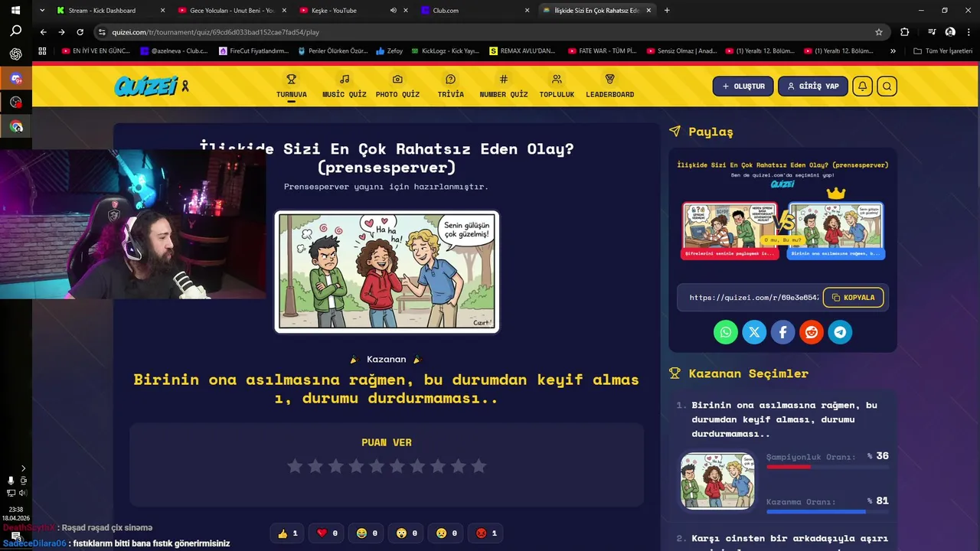980x551 pixels.
Task: Share on Reddit icon
Action: click(812, 332)
